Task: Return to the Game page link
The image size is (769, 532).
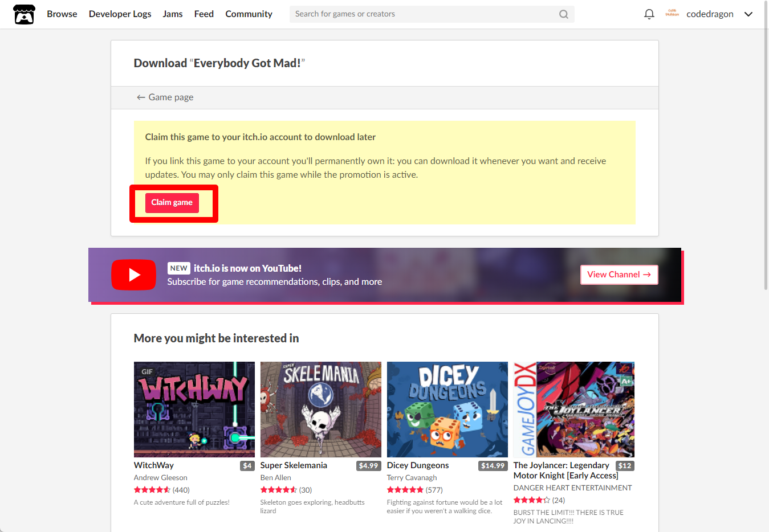Action: coord(165,97)
